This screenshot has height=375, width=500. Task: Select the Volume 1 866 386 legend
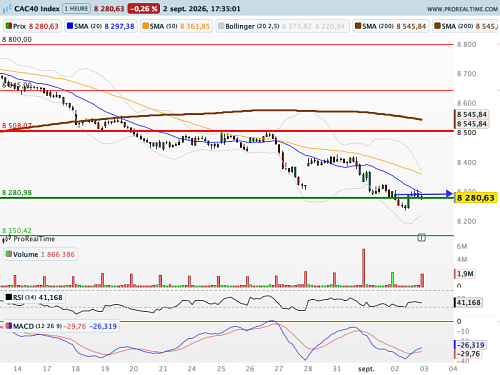pyautogui.click(x=40, y=254)
